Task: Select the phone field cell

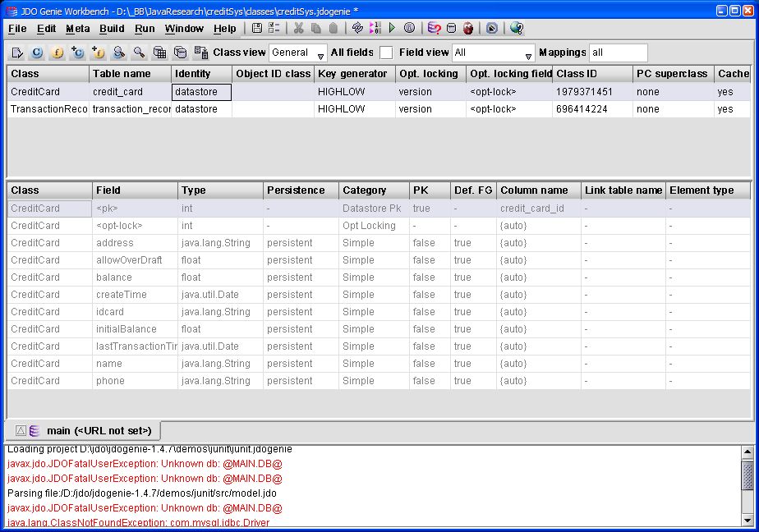Action: pyautogui.click(x=135, y=381)
